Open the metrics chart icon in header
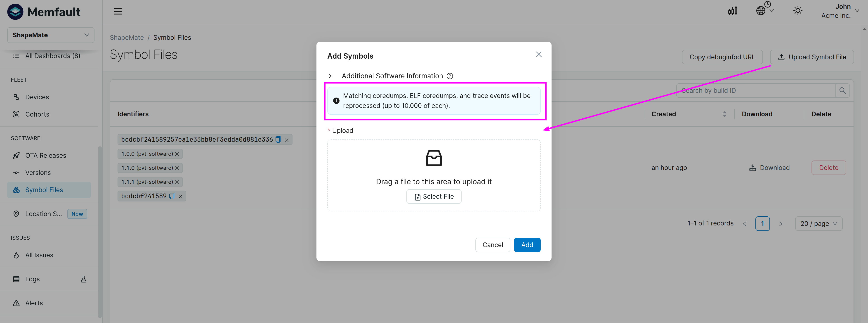868x323 pixels. (733, 11)
